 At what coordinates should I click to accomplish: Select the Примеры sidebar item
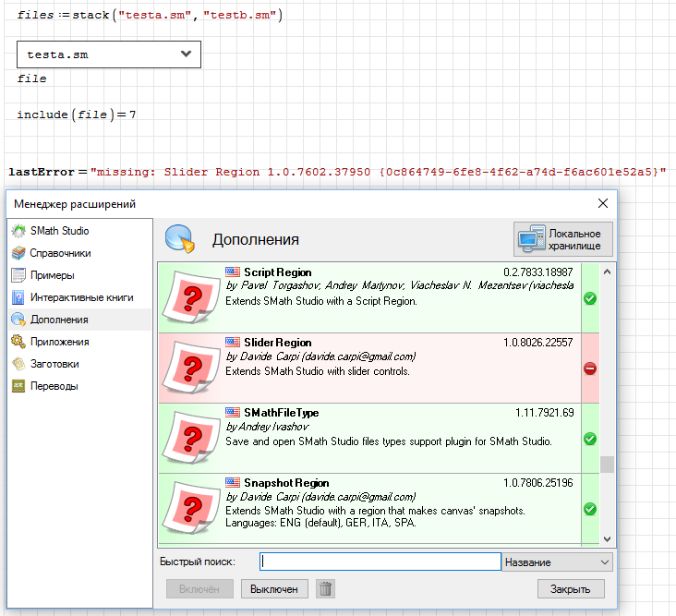[52, 275]
